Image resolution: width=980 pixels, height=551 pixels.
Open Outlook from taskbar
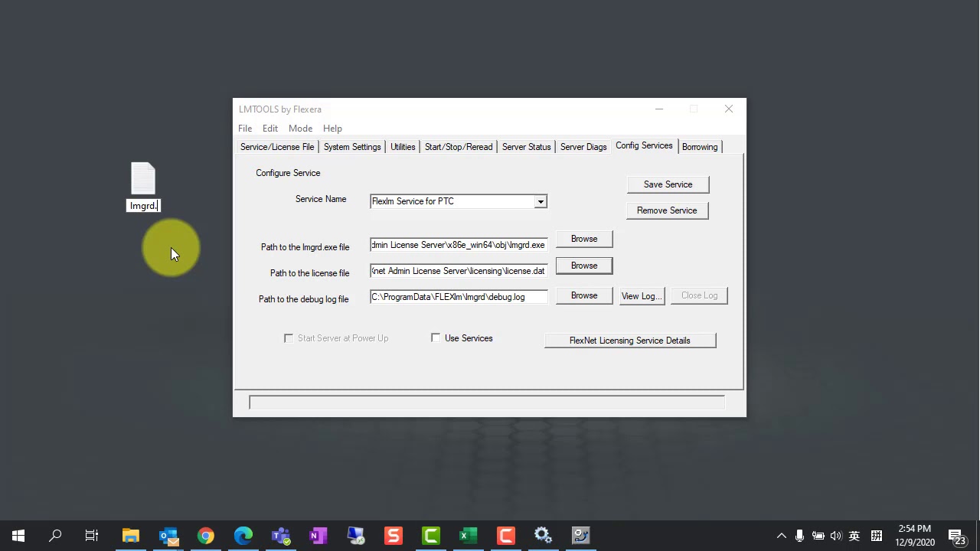(168, 536)
